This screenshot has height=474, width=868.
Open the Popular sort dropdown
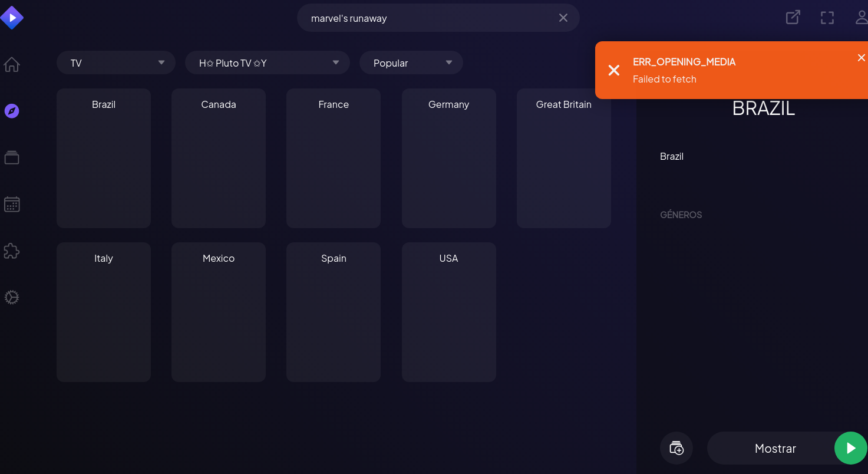tap(411, 62)
